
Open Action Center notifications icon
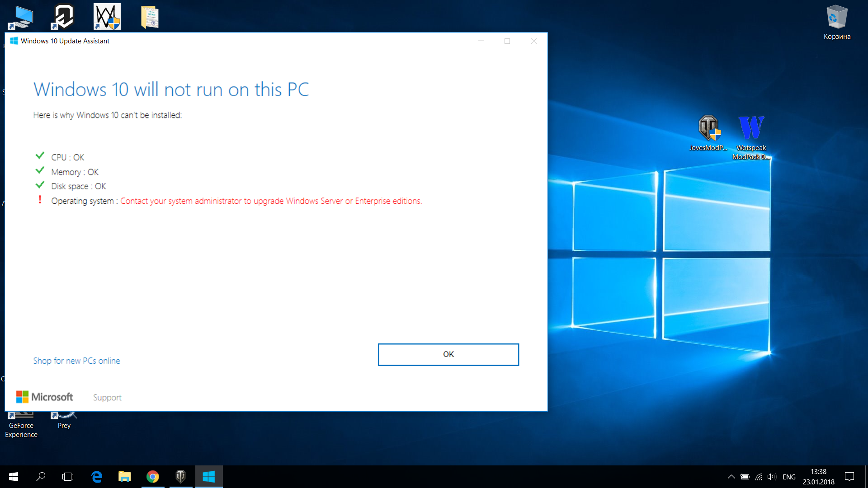point(849,477)
